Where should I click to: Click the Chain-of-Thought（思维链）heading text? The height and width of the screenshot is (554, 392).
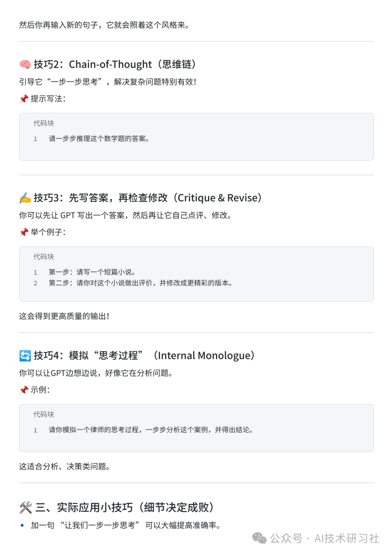[x=132, y=65]
